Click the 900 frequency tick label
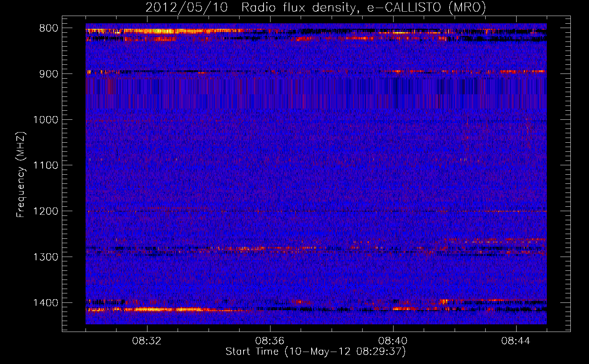589x364 pixels. [48, 74]
